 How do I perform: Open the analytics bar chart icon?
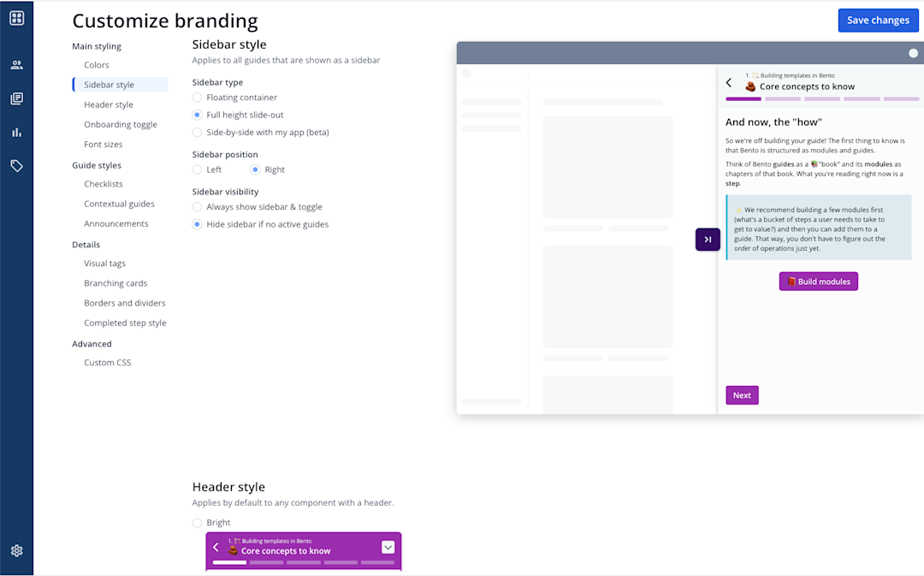click(16, 132)
